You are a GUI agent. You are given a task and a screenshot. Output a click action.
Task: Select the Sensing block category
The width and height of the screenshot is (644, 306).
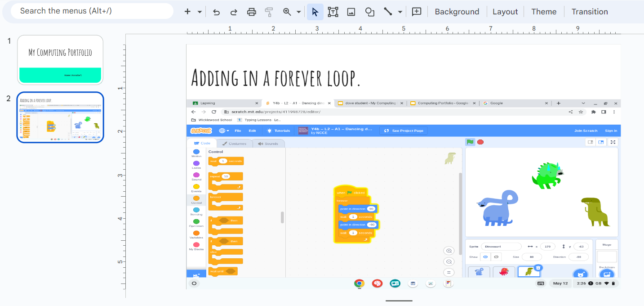click(196, 211)
